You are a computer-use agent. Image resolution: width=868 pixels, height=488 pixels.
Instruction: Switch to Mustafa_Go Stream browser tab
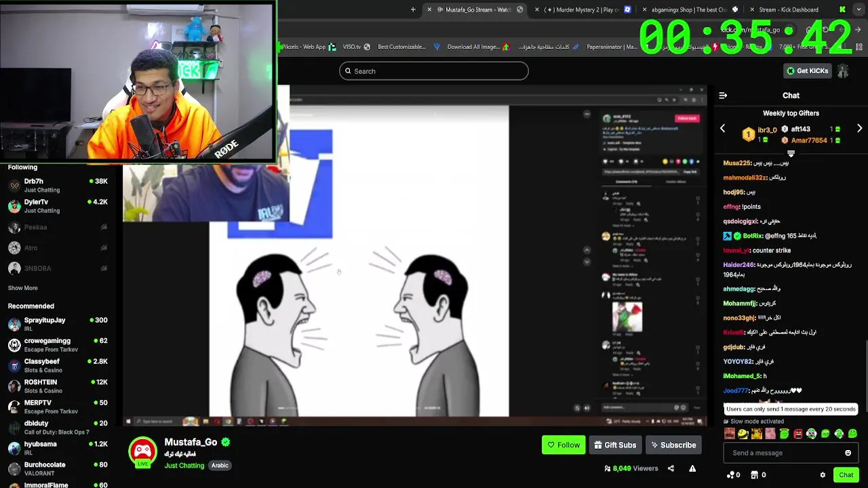pos(475,9)
